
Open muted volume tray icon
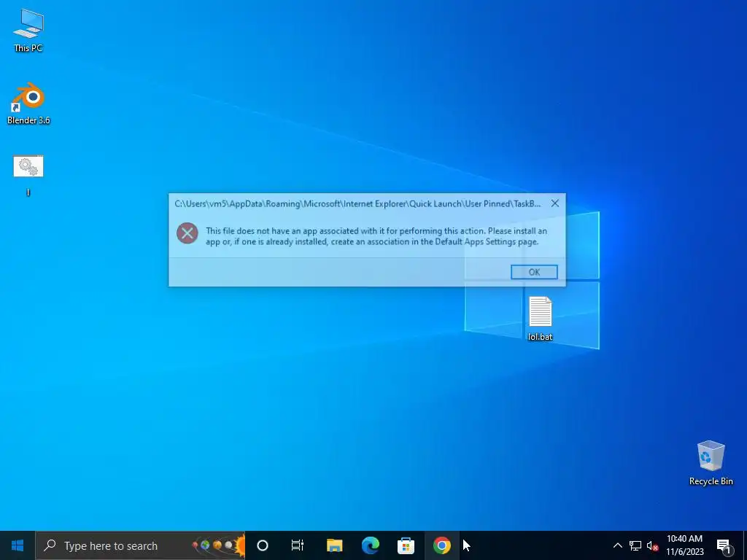tap(652, 545)
